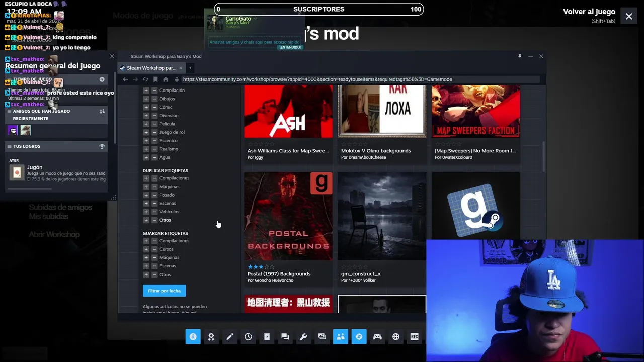
Task: Open gm_construct_x item title
Action: click(x=361, y=274)
